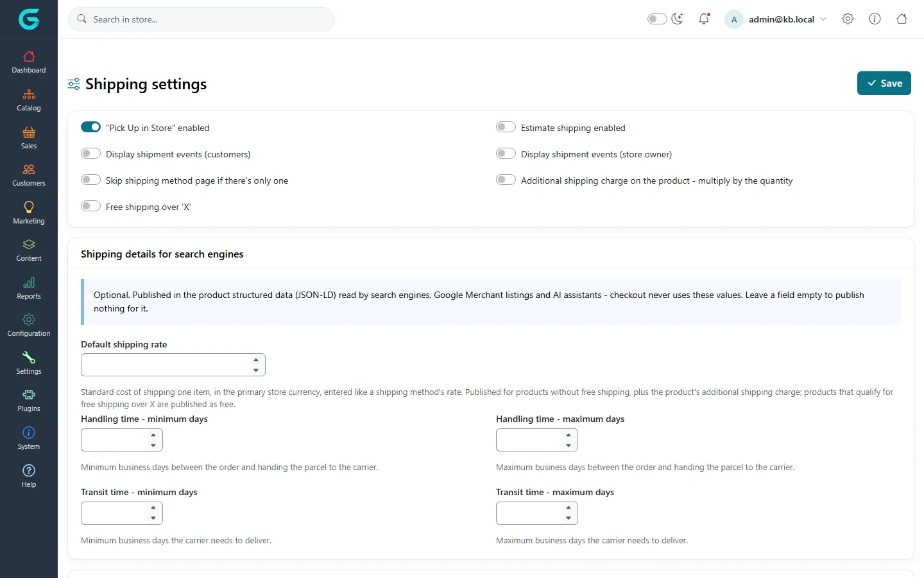Open the Dashboard sidebar icon
The width and height of the screenshot is (924, 578).
coord(29,57)
